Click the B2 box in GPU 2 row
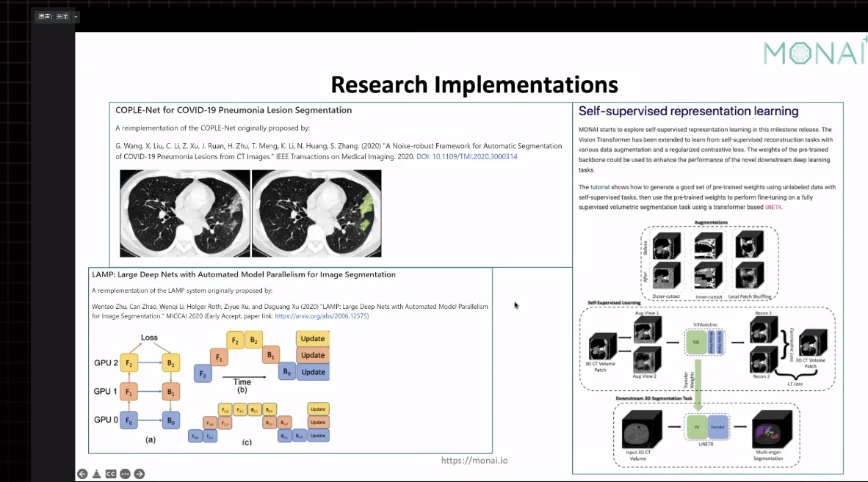Viewport: 868px width, 482px height. [171, 363]
